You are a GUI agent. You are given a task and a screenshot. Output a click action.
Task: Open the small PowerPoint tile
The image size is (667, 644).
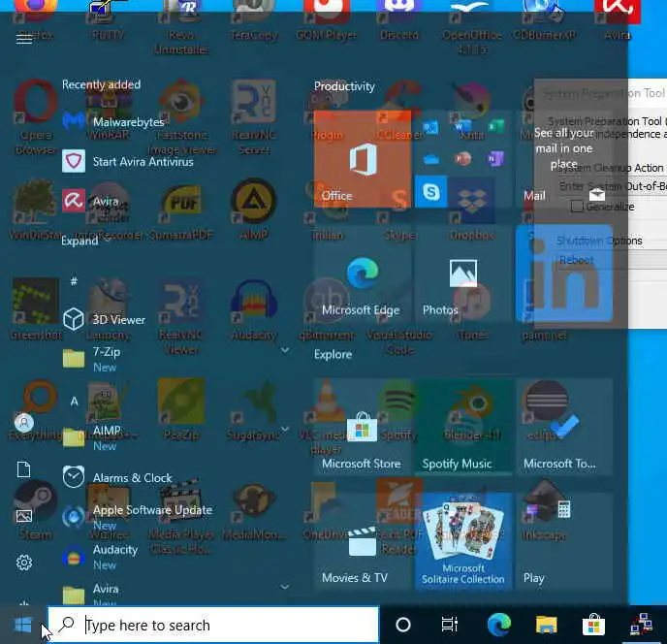(462, 159)
